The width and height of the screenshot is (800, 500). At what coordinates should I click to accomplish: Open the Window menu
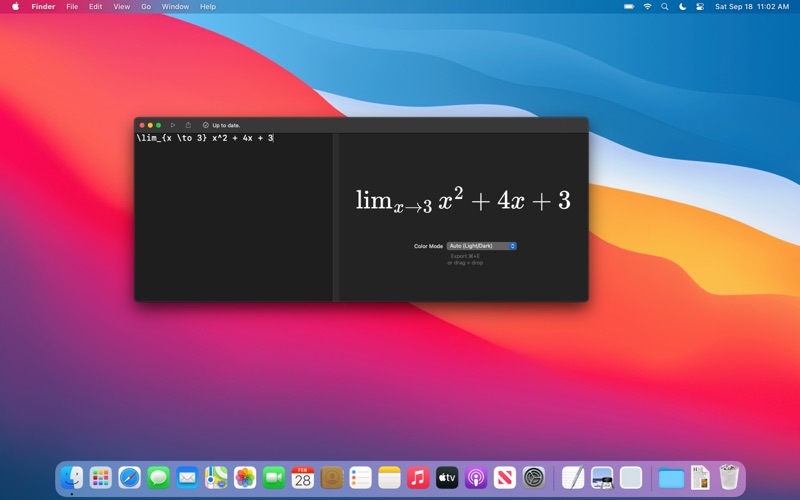175,7
